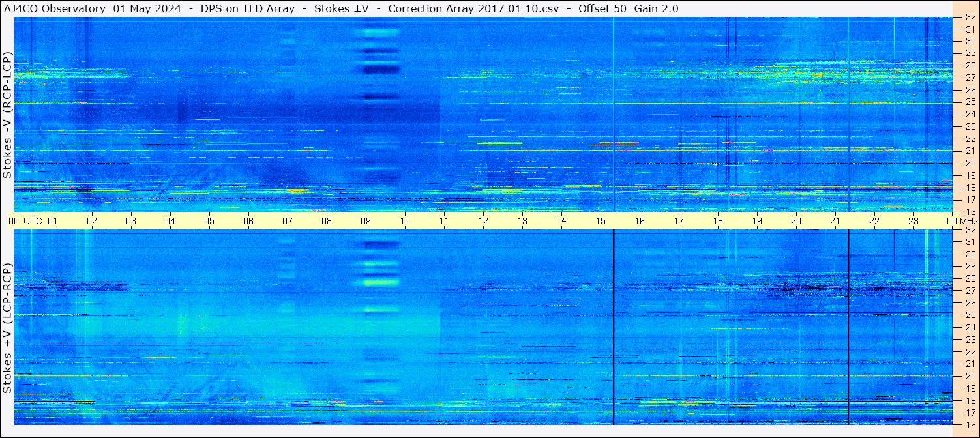This screenshot has width=980, height=438.
Task: Click the 32 MHz tick of Stokes +V panel
Action: pos(970,230)
